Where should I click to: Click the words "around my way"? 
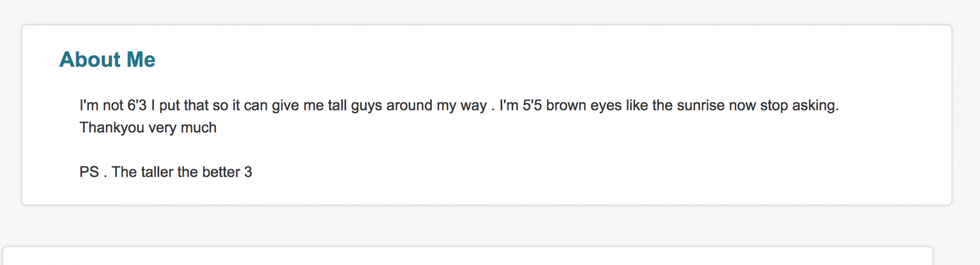[436, 106]
